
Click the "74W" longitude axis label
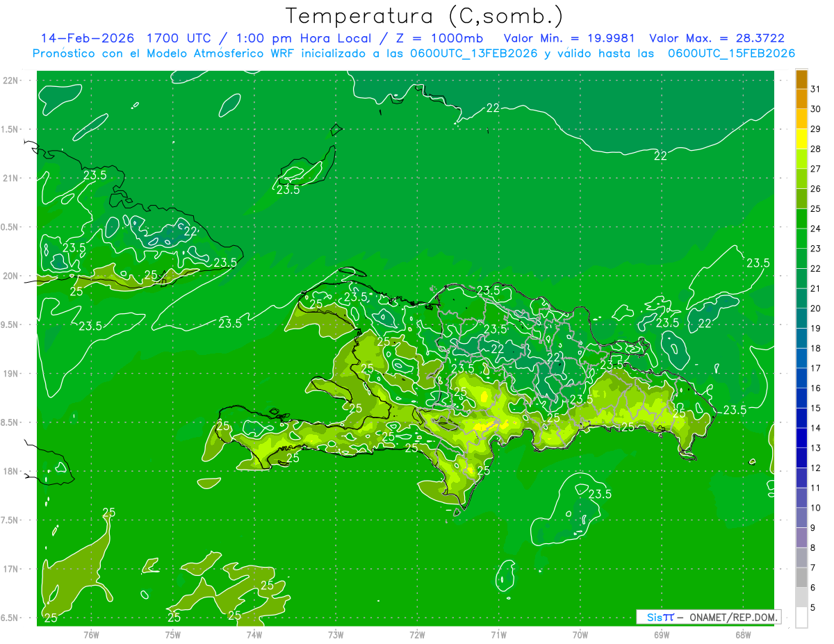coord(254,635)
